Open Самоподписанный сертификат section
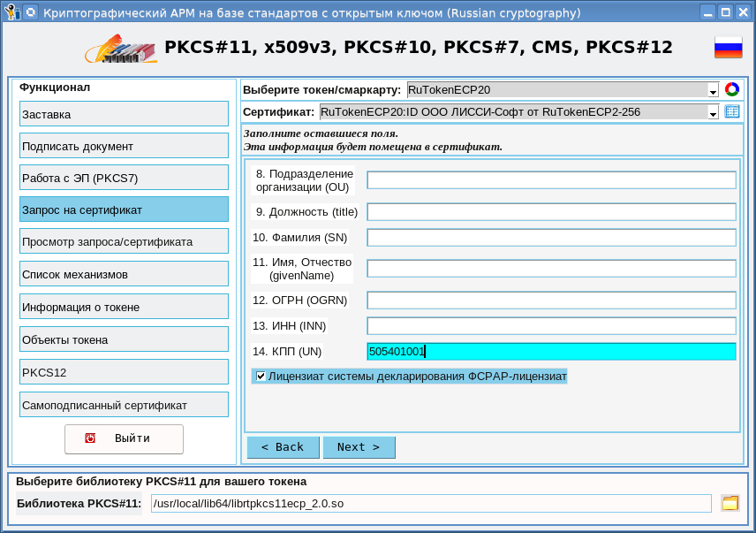 click(124, 405)
